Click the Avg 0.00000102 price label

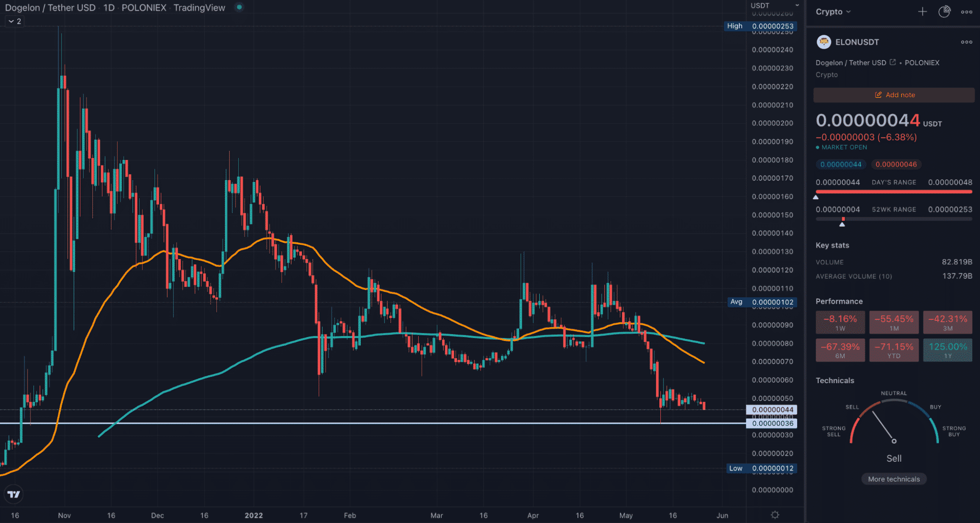point(762,302)
